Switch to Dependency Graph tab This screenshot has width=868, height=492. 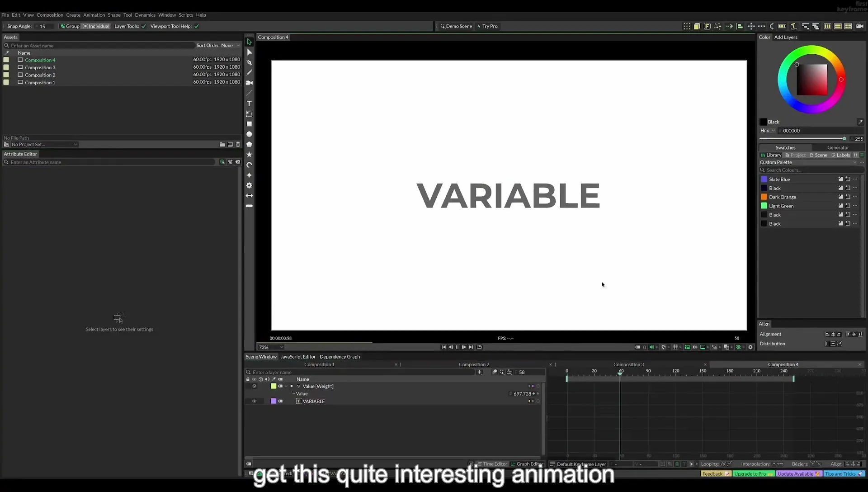point(340,357)
